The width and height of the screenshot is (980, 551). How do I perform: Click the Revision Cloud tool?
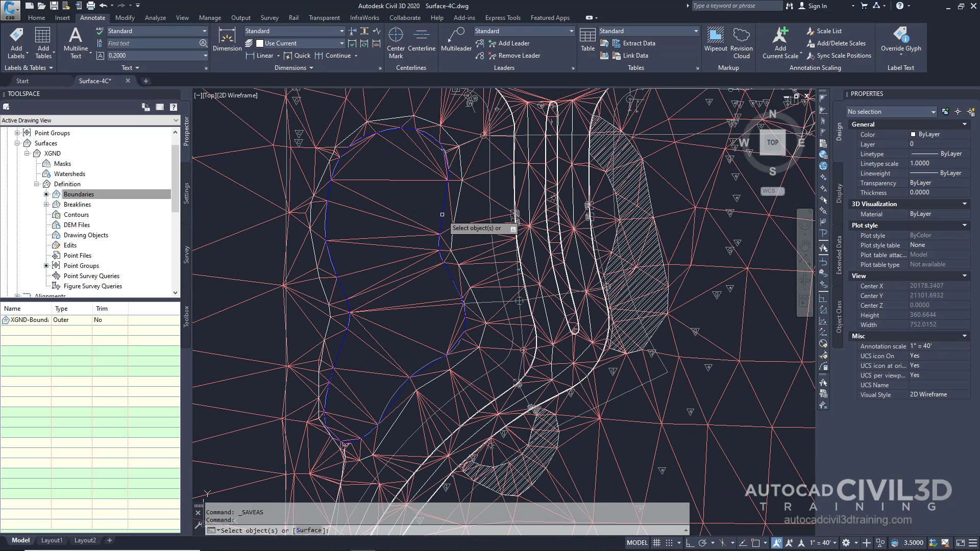(741, 36)
